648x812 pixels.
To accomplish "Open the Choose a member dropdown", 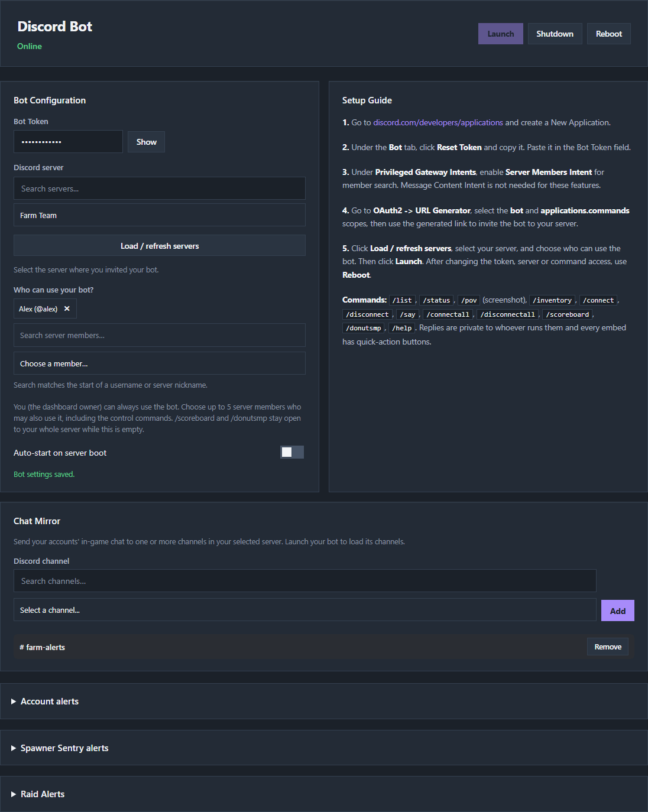I will click(160, 363).
